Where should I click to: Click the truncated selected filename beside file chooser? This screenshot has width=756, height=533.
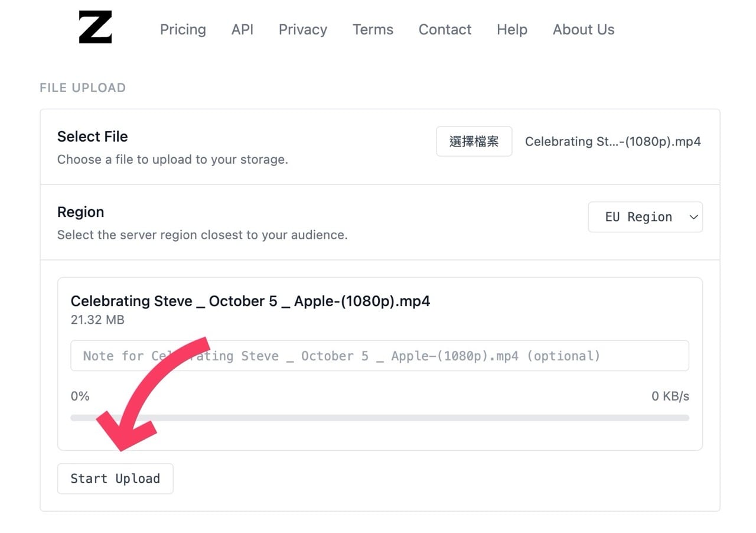(612, 142)
